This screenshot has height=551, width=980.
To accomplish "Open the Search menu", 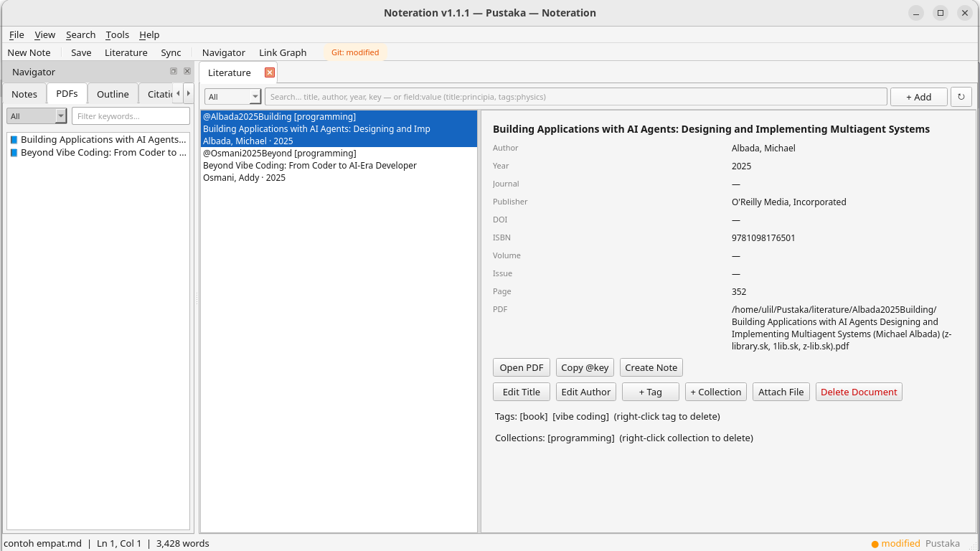I will 80,34.
